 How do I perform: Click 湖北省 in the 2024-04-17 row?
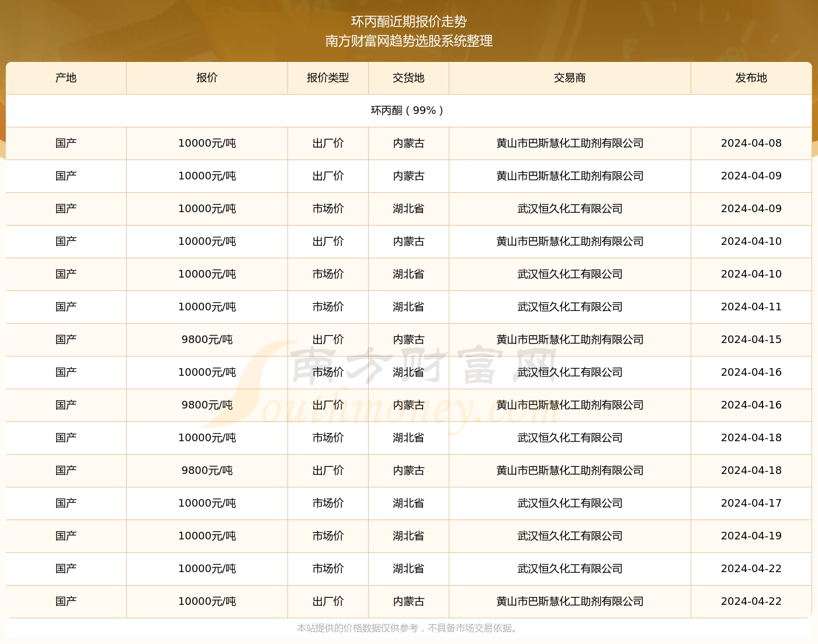click(408, 503)
